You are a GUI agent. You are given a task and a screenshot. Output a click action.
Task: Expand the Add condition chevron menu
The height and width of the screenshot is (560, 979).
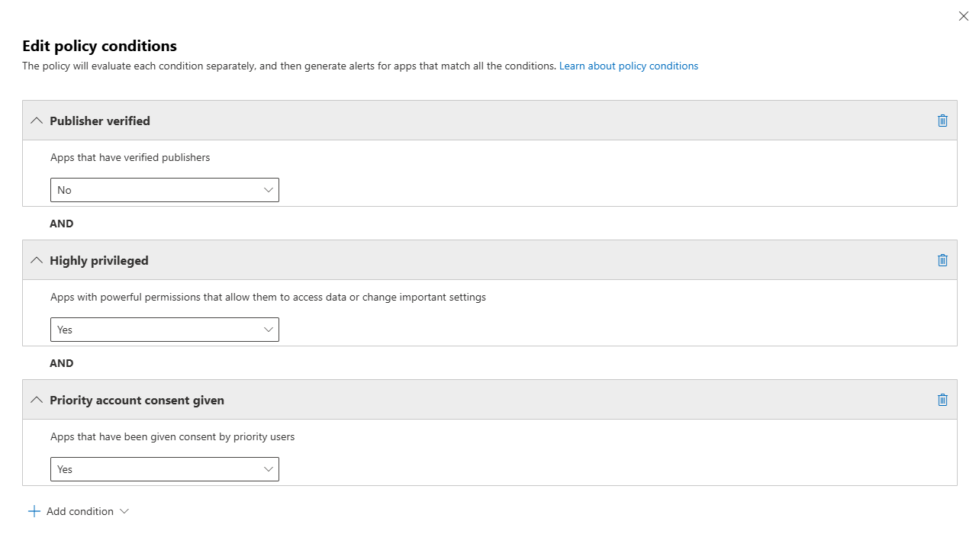124,511
